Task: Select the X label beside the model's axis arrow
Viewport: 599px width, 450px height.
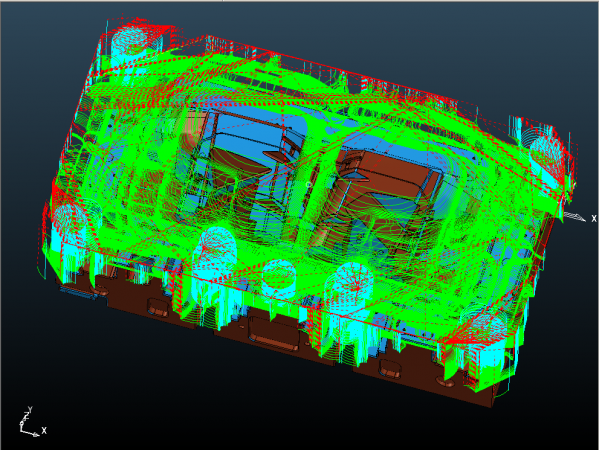Action: coord(594,219)
